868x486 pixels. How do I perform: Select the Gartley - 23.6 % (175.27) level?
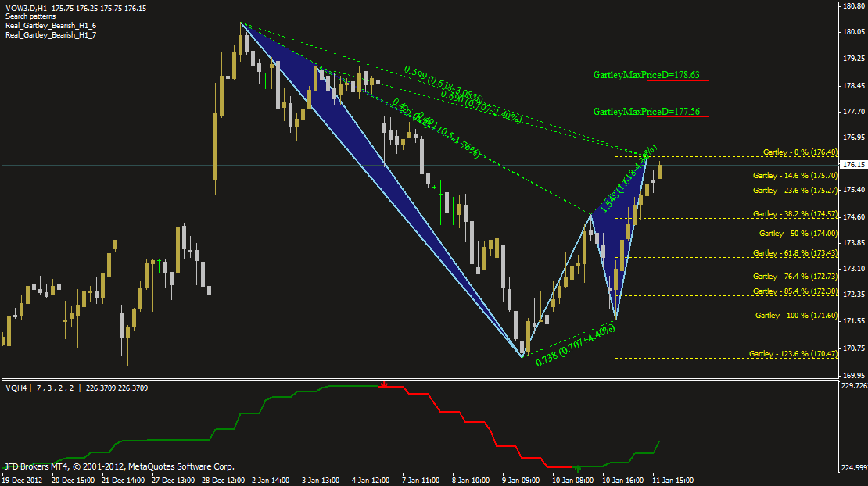pyautogui.click(x=795, y=191)
